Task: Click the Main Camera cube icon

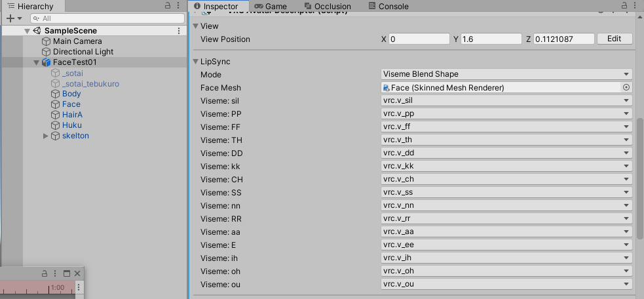Action: 47,41
